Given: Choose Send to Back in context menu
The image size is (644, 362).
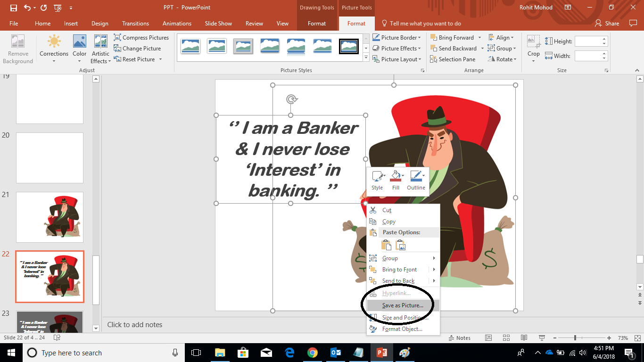Looking at the screenshot, I should tap(398, 281).
